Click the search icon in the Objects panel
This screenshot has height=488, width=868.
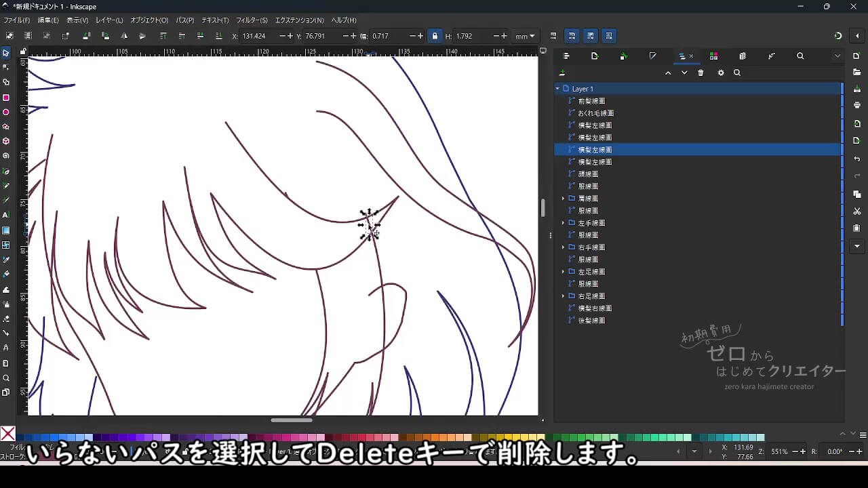point(738,73)
